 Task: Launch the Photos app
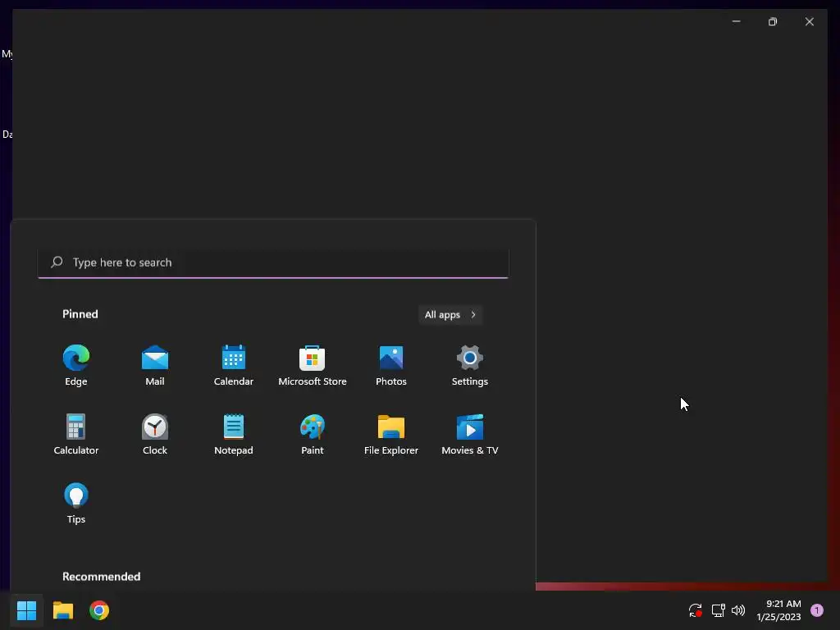[391, 366]
